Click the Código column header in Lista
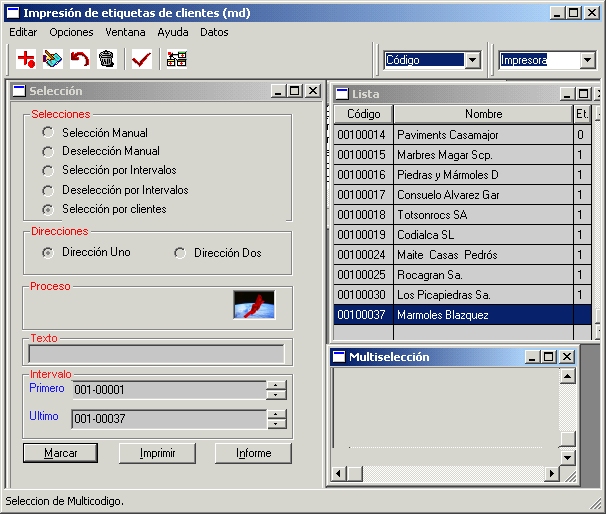The height and width of the screenshot is (514, 606). (364, 114)
